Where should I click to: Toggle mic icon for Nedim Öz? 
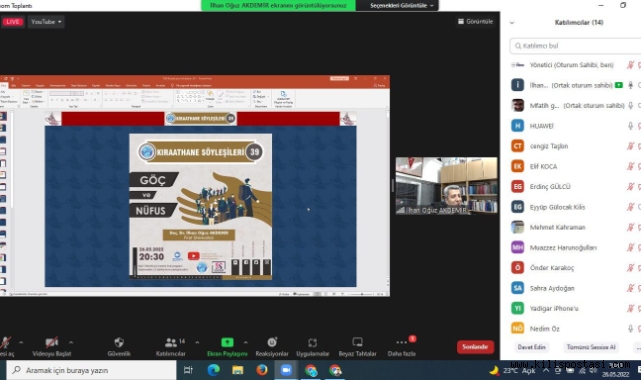(x=630, y=328)
